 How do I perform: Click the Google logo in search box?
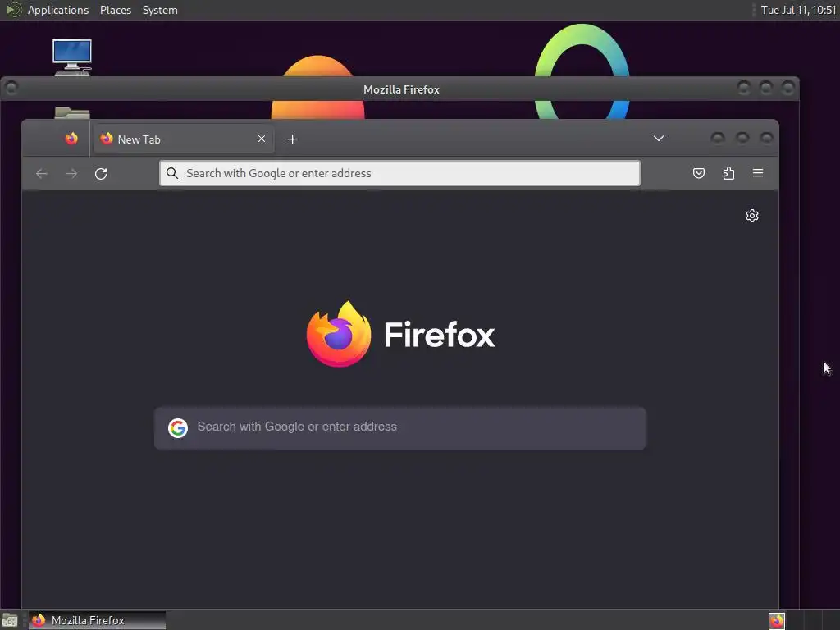coord(178,427)
